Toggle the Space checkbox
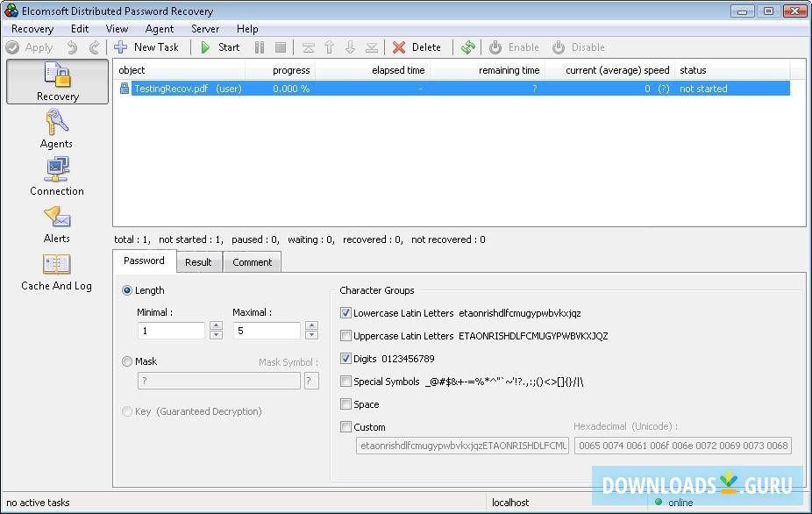 point(345,404)
